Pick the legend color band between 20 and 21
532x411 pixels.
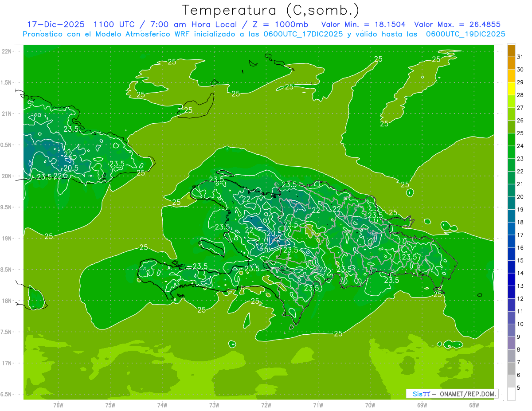pos(511,191)
